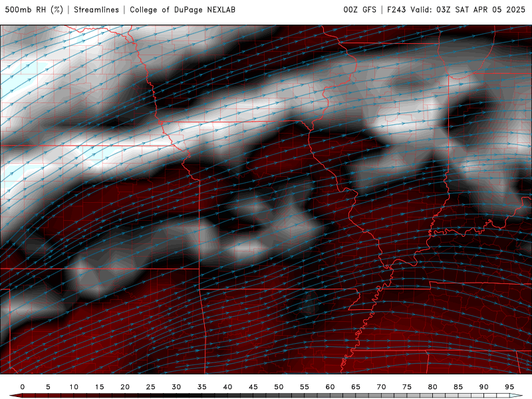
Task: Click the '35' label on the color scale
Action: tap(202, 387)
